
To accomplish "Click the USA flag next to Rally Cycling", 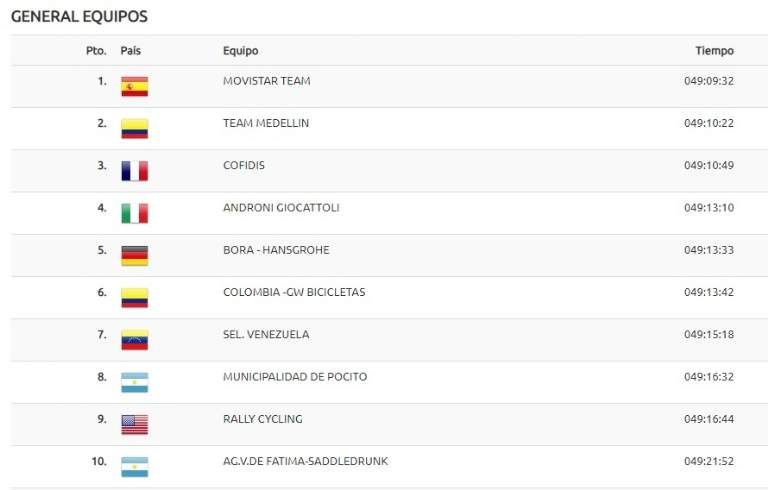I will pyautogui.click(x=134, y=424).
